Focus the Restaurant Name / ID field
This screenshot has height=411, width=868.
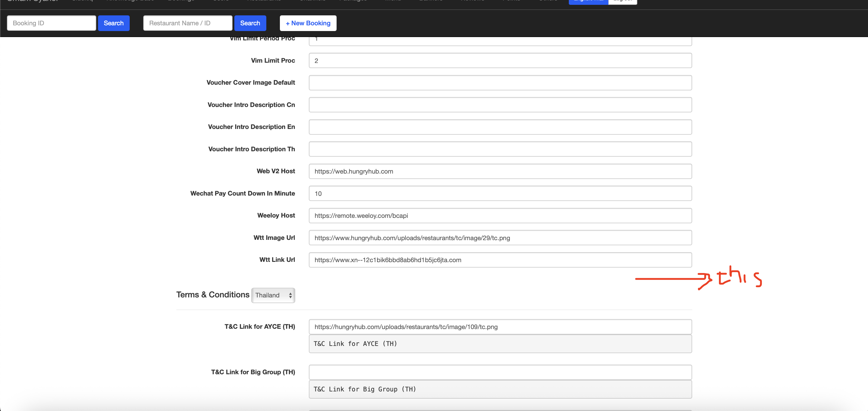click(187, 23)
